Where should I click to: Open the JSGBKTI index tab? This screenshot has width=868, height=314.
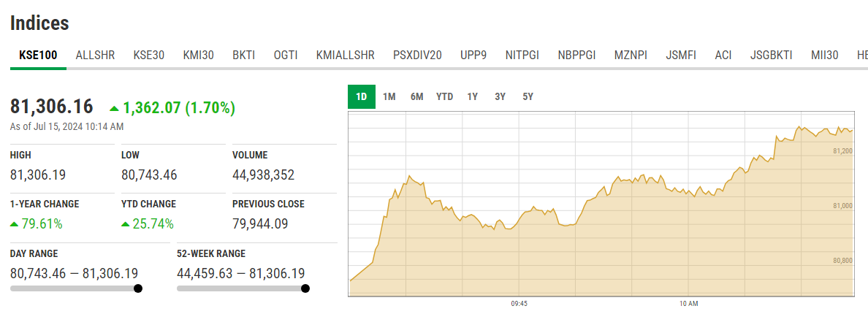pos(771,55)
